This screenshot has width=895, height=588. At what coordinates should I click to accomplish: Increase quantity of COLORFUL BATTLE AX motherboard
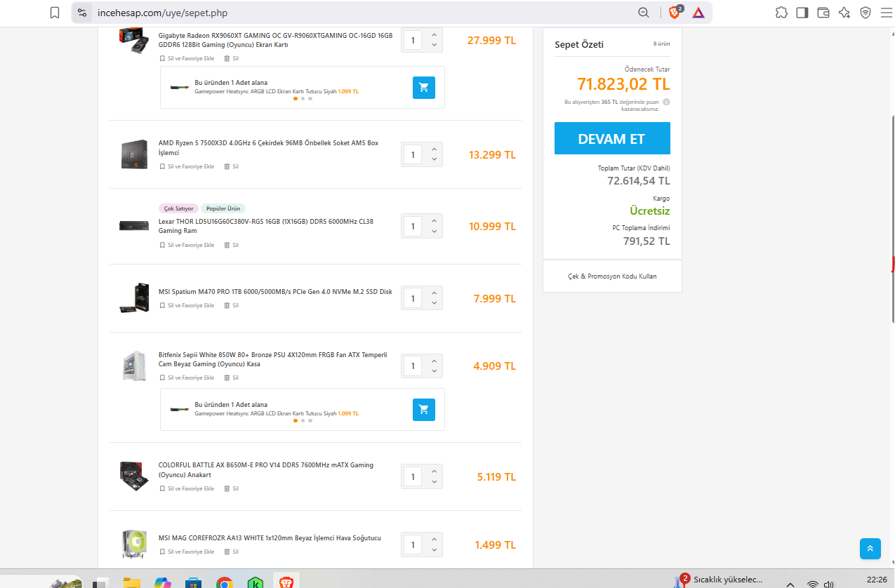(434, 471)
